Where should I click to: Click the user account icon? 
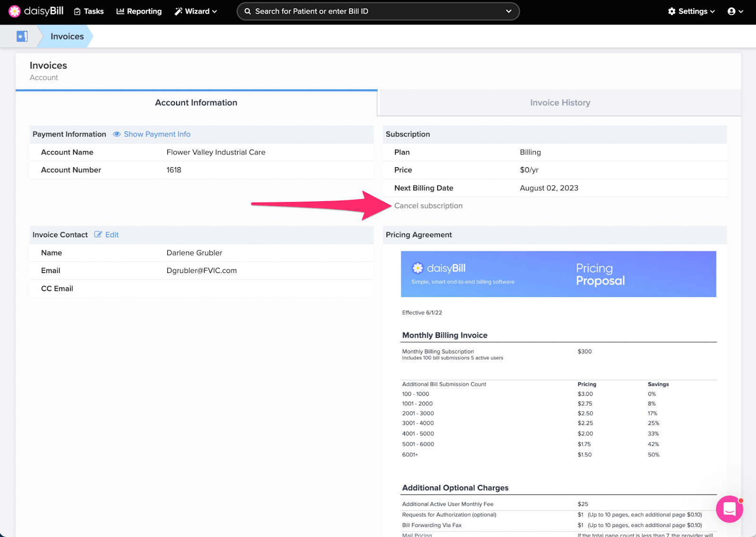[732, 11]
